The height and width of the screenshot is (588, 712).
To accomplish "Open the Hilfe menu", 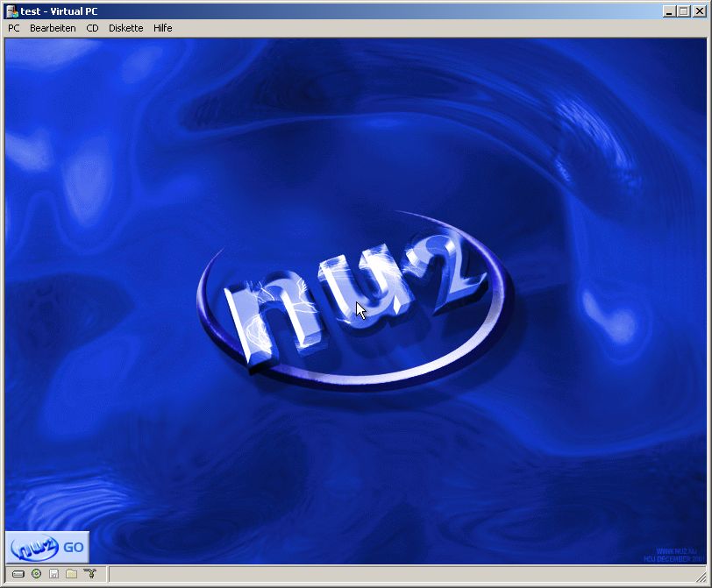I will pos(162,28).
